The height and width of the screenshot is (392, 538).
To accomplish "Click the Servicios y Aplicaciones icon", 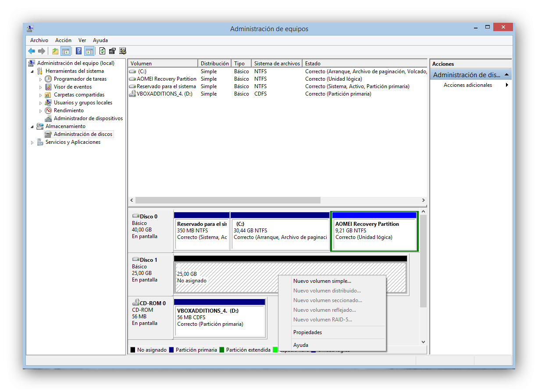I will click(x=40, y=142).
